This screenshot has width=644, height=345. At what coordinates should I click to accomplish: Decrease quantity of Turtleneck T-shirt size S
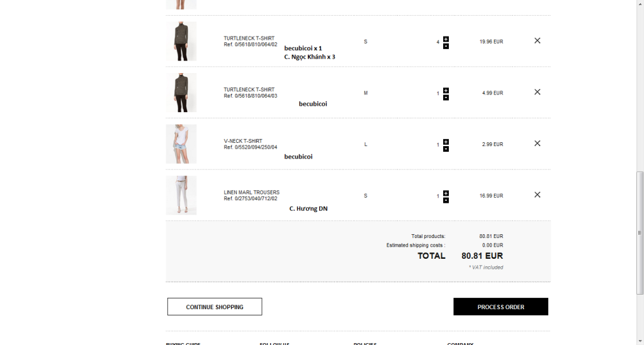446,46
